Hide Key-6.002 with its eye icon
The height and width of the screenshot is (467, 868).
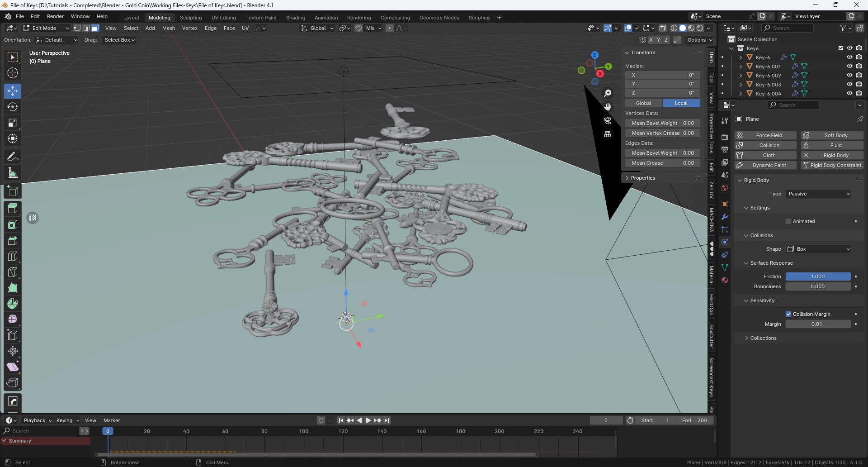pos(849,75)
